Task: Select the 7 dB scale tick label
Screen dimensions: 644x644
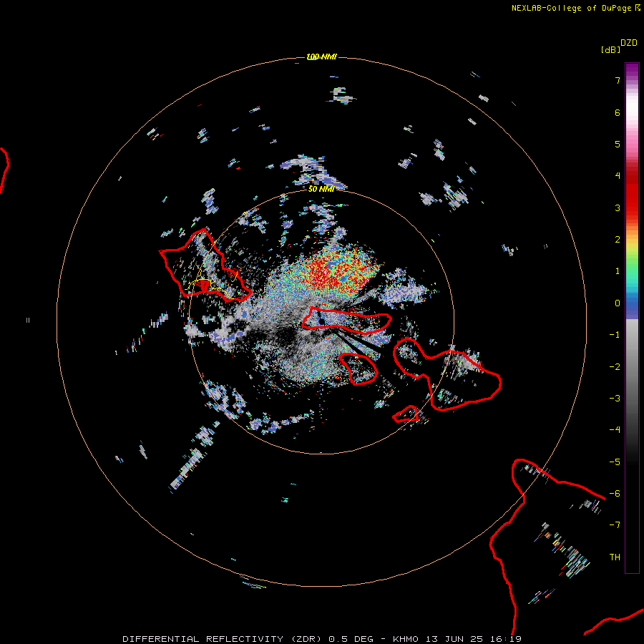Action: pos(618,80)
